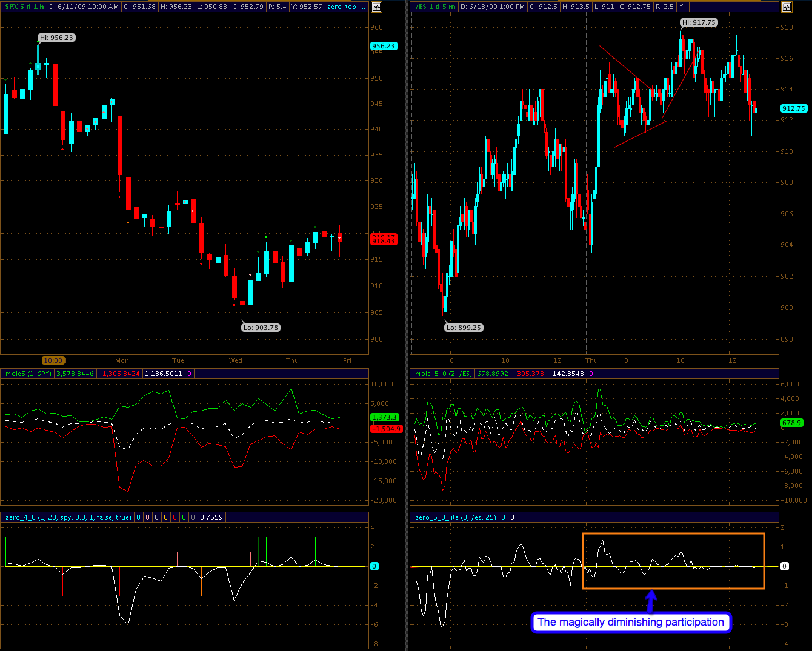Click the Lo: 899.25 price bubble
The width and height of the screenshot is (812, 651).
click(x=464, y=328)
